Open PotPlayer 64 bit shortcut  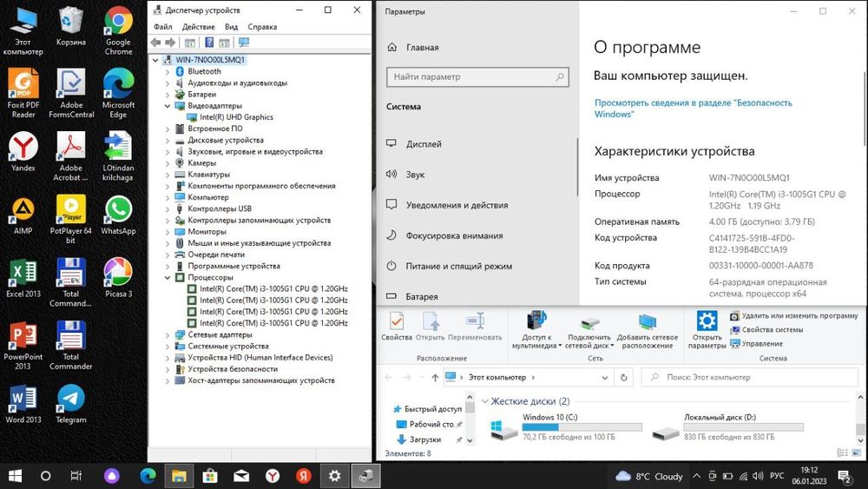[71, 219]
